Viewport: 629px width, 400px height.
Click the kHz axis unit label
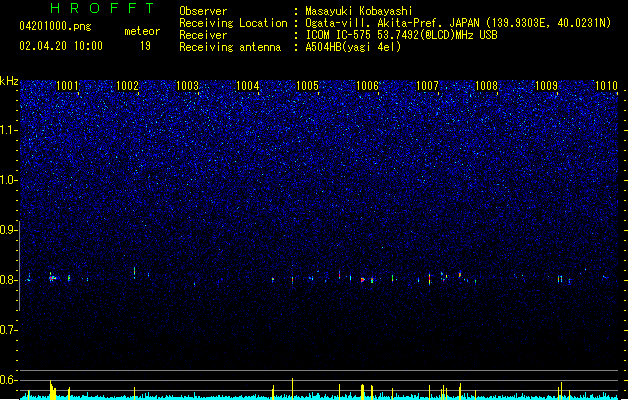(x=9, y=81)
